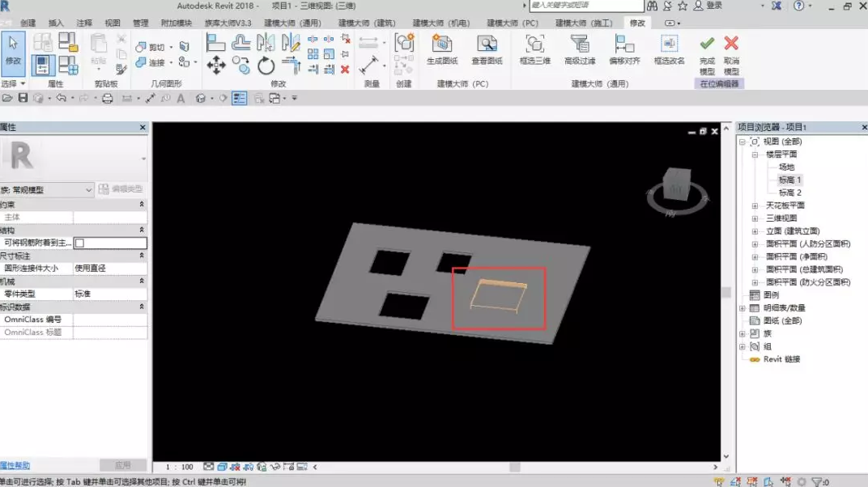Collapse 楼层平面 node in project browser
This screenshot has width=868, height=487.
click(755, 155)
